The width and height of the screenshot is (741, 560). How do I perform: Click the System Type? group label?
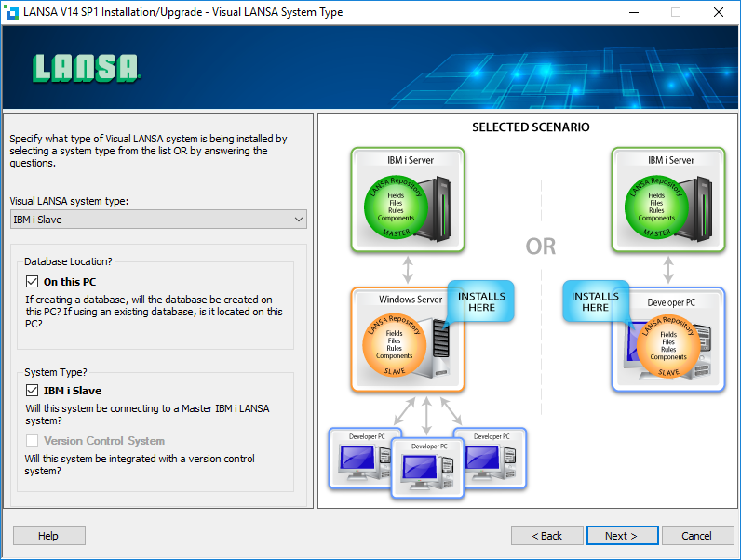click(56, 372)
